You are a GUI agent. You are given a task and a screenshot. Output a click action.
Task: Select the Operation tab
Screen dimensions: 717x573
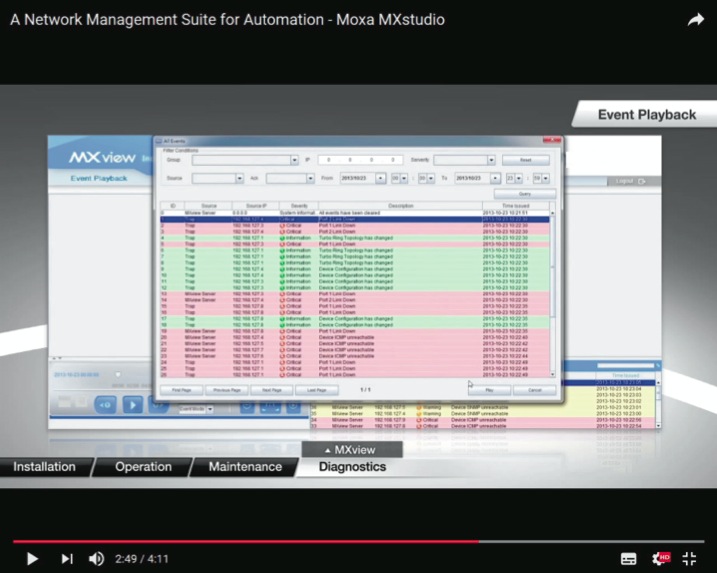click(x=143, y=467)
